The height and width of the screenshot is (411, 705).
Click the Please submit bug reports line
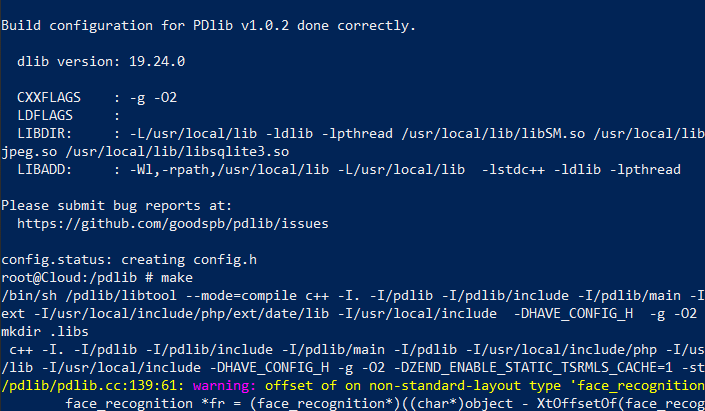116,206
